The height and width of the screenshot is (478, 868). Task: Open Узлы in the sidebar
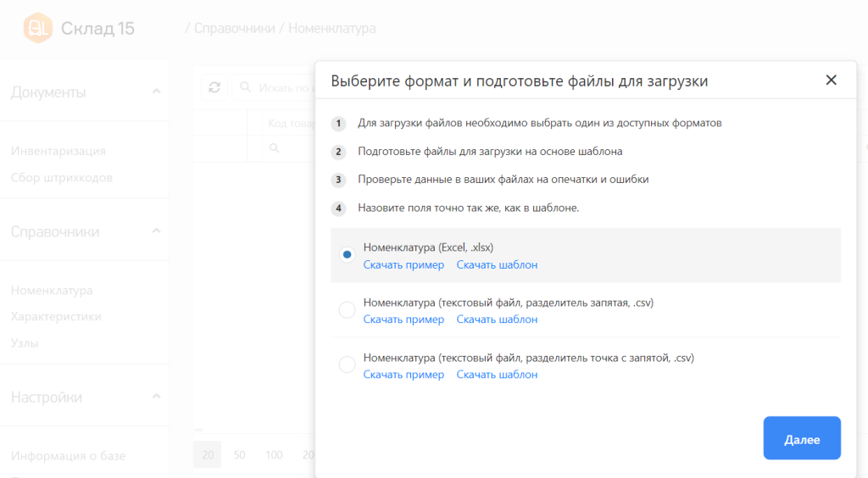[25, 343]
